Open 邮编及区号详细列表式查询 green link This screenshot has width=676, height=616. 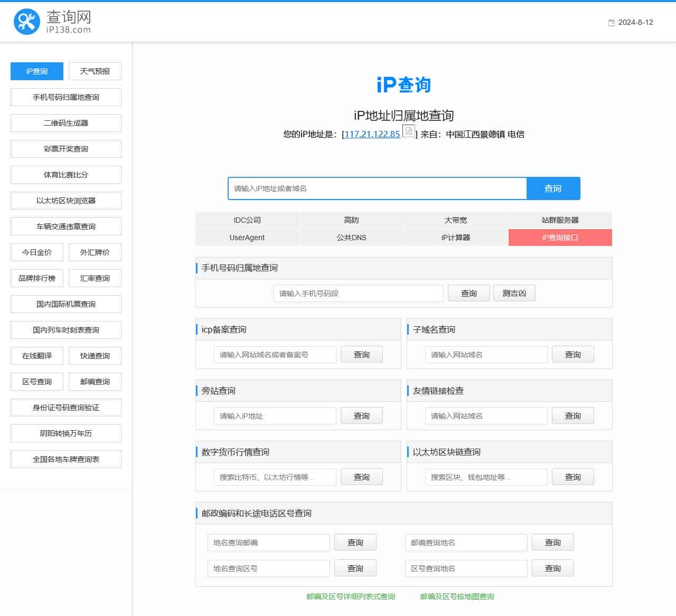pos(351,596)
